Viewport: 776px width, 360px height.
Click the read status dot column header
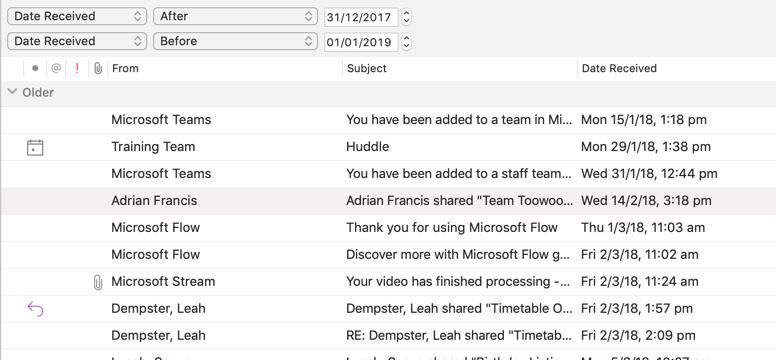pos(35,68)
